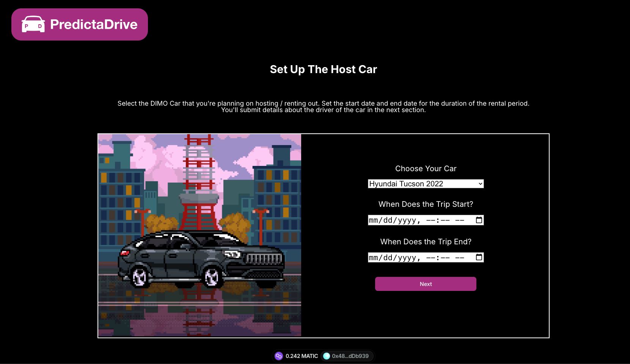Click the 0.242 MATIC balance button
Screen dimensions: 630x364
296,356
